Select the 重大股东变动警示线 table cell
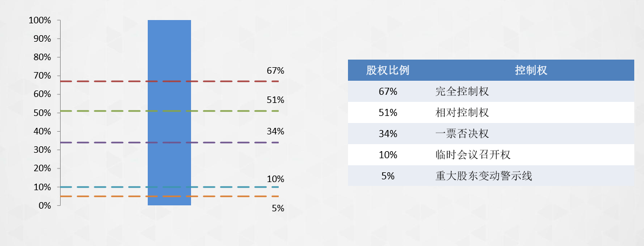Viewport: 644px width, 246px height. click(x=484, y=176)
